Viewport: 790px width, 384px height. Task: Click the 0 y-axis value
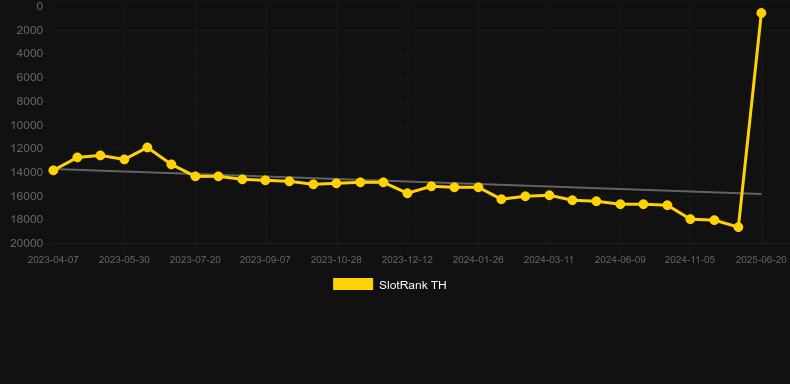point(39,7)
